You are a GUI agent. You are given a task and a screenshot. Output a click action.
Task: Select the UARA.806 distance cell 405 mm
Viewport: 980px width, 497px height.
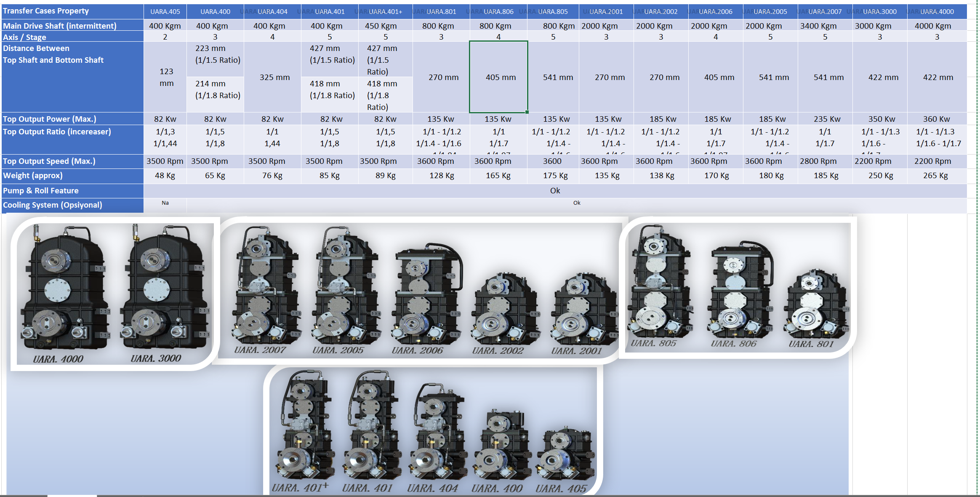[x=498, y=77]
